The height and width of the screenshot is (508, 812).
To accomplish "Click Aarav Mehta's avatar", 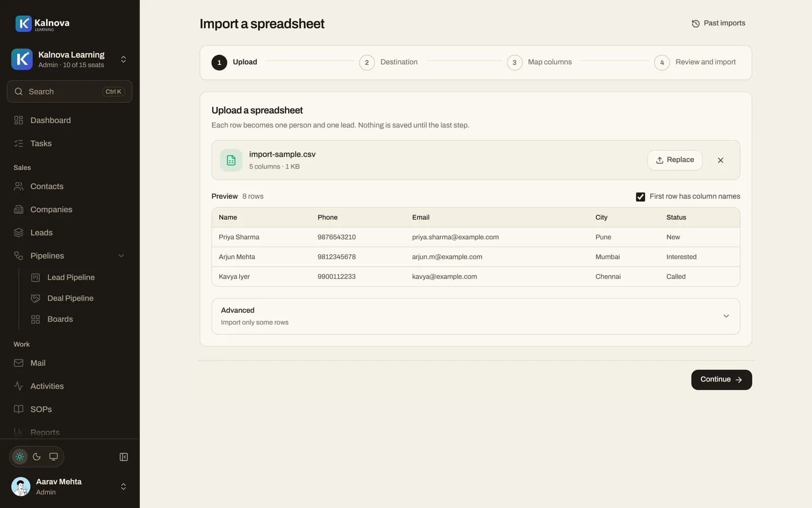I will coord(21,487).
